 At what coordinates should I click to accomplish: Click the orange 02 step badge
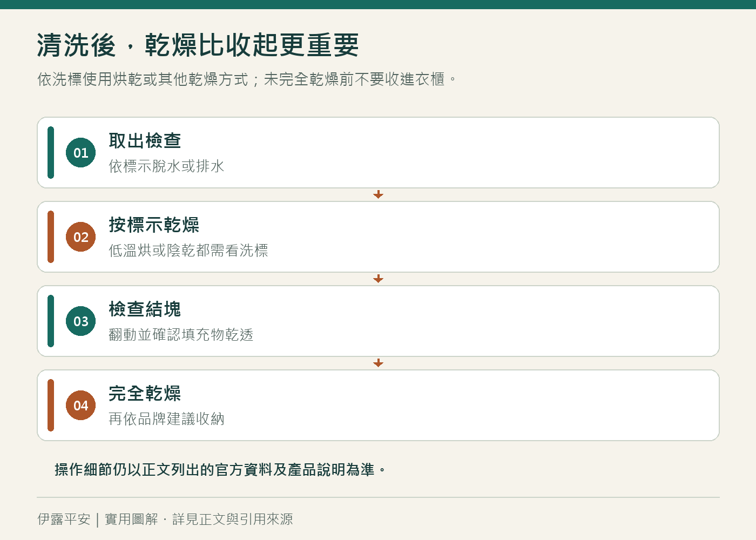(x=81, y=237)
